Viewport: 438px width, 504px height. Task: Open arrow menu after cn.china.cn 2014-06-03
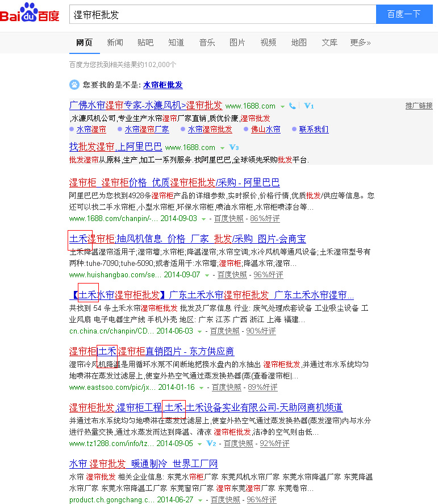tap(200, 332)
